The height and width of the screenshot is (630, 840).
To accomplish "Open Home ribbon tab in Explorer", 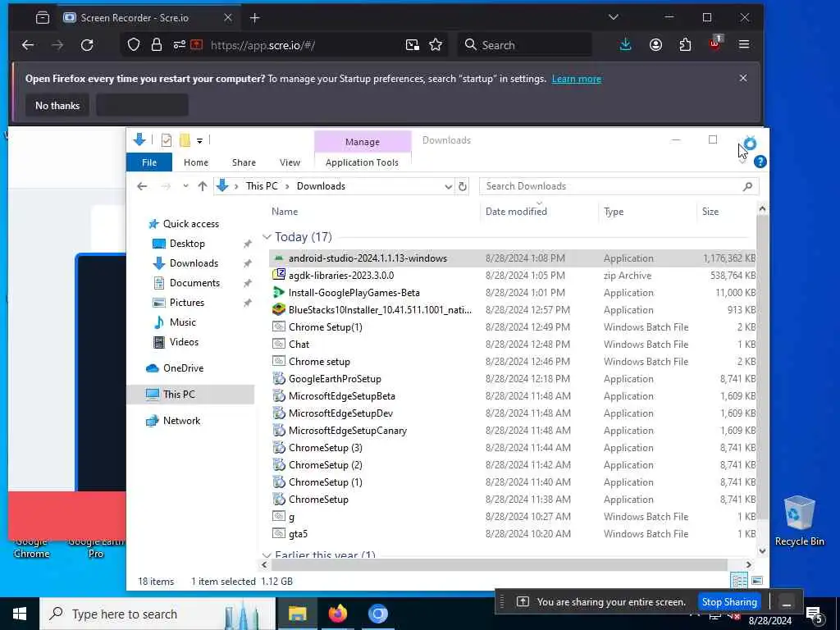I will pos(195,162).
